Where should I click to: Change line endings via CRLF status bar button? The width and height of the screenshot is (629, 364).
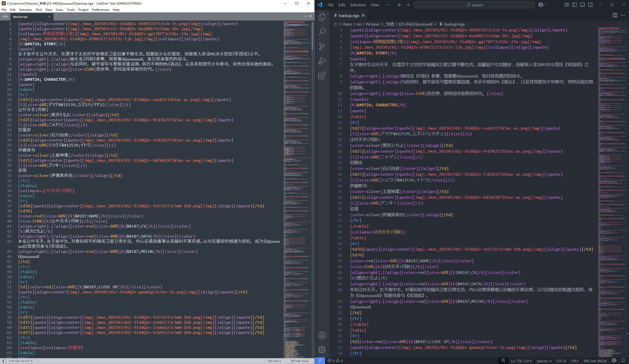point(574,361)
